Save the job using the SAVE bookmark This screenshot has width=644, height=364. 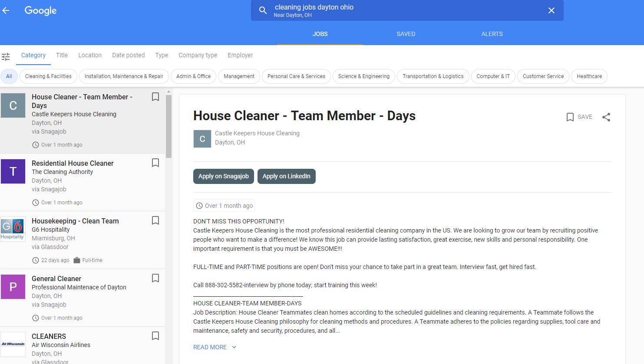[x=579, y=117]
